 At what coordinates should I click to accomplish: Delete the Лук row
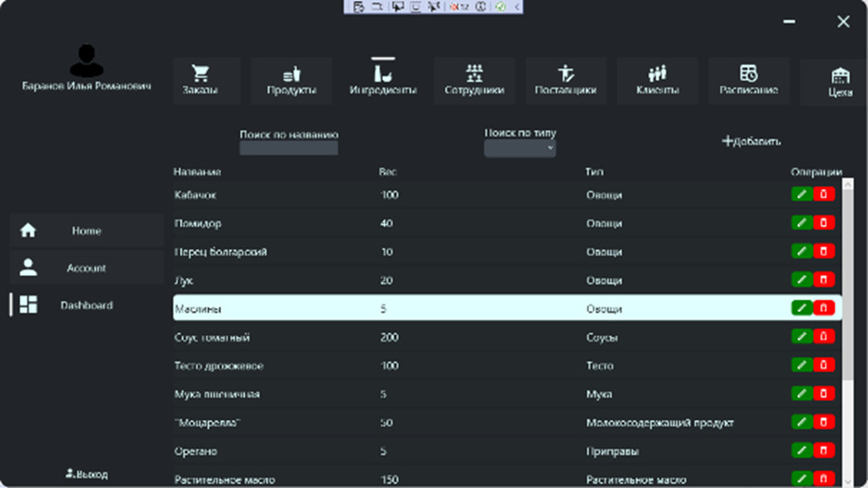click(824, 280)
